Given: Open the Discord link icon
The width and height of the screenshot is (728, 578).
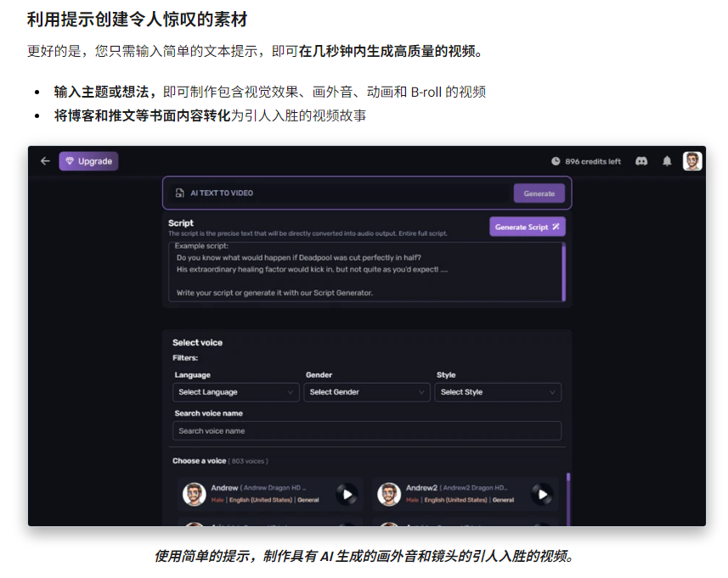Looking at the screenshot, I should 642,161.
